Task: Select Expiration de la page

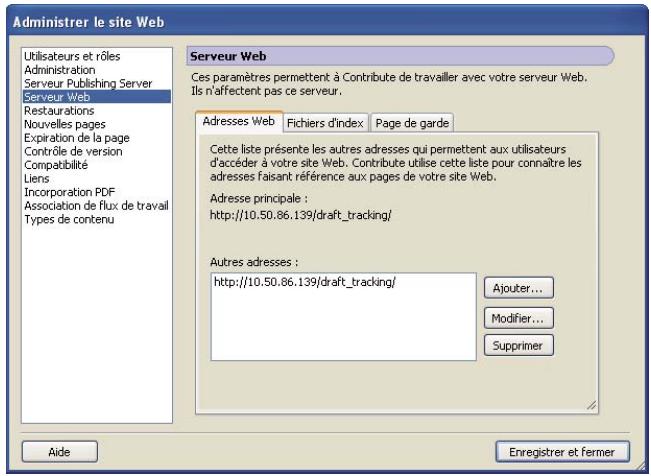Action: [x=97, y=138]
